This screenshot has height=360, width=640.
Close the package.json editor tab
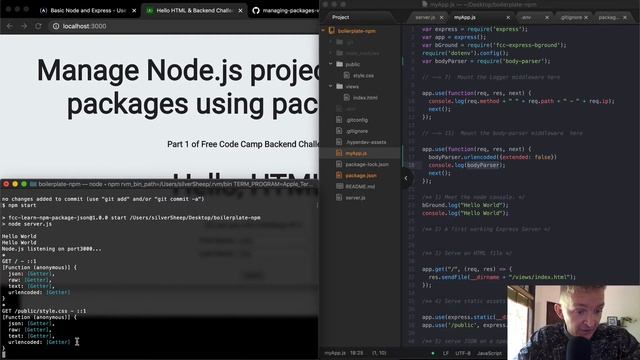click(625, 18)
